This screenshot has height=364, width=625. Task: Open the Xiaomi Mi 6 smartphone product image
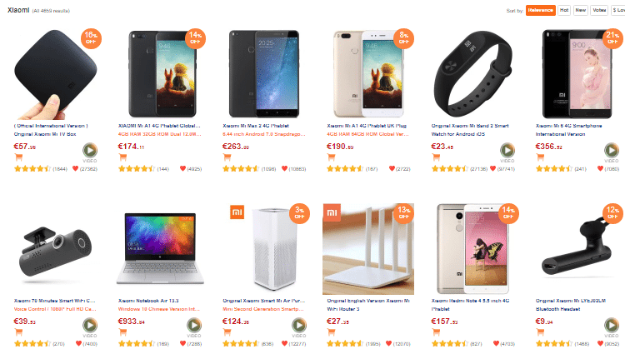577,73
